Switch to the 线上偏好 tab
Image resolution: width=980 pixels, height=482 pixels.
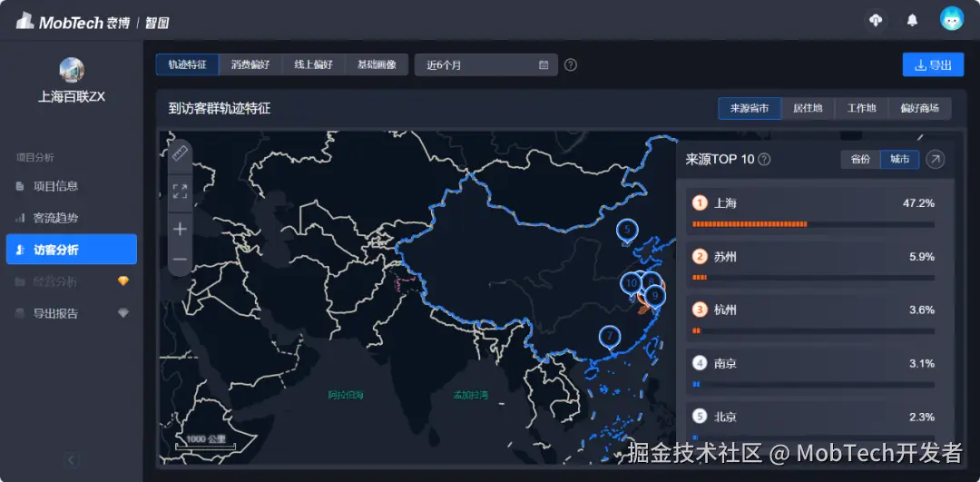coord(313,64)
